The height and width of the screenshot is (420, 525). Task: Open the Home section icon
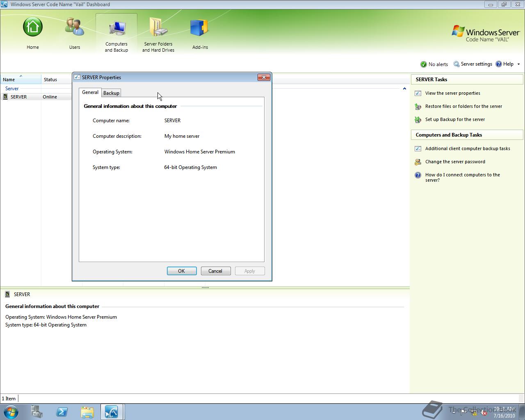(x=33, y=27)
